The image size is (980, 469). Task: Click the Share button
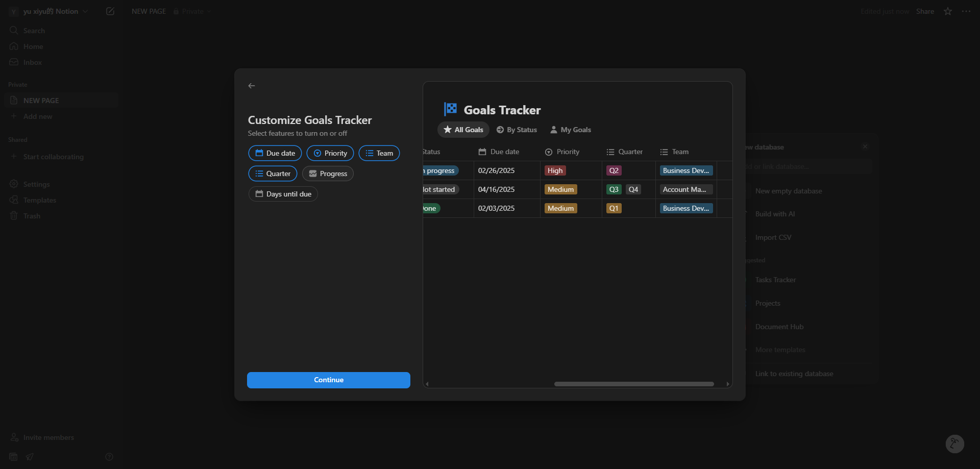(925, 11)
